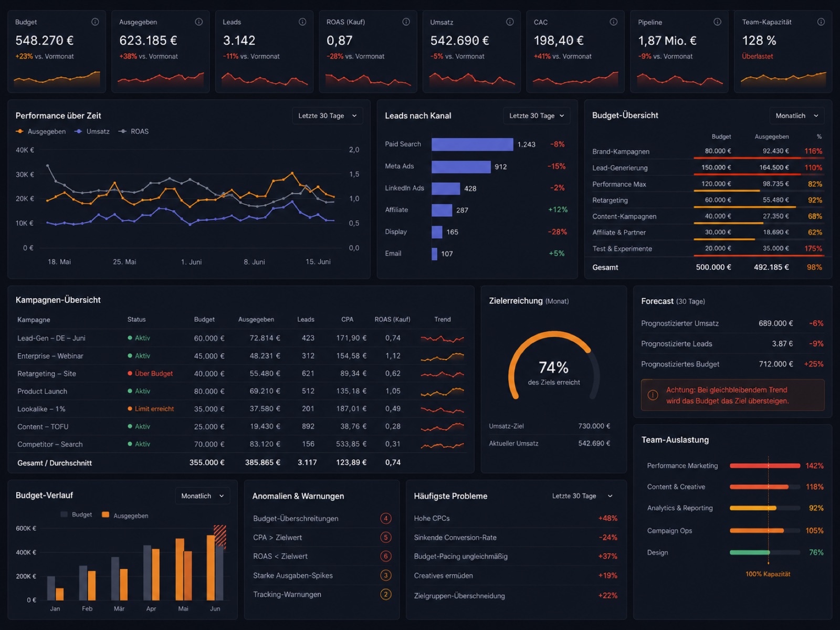Open the Letzte 30 Tage dropdown in Performance über Zeit
This screenshot has height=630, width=840.
(328, 116)
